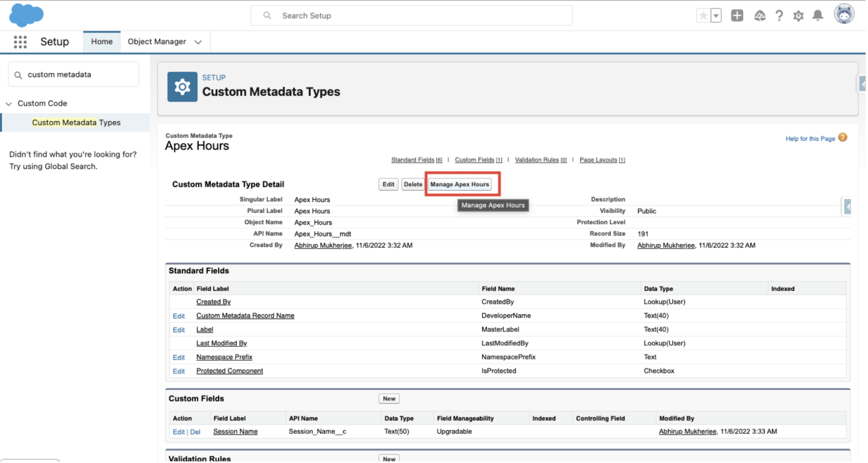Expand the Object Manager dropdown chevron

[198, 42]
